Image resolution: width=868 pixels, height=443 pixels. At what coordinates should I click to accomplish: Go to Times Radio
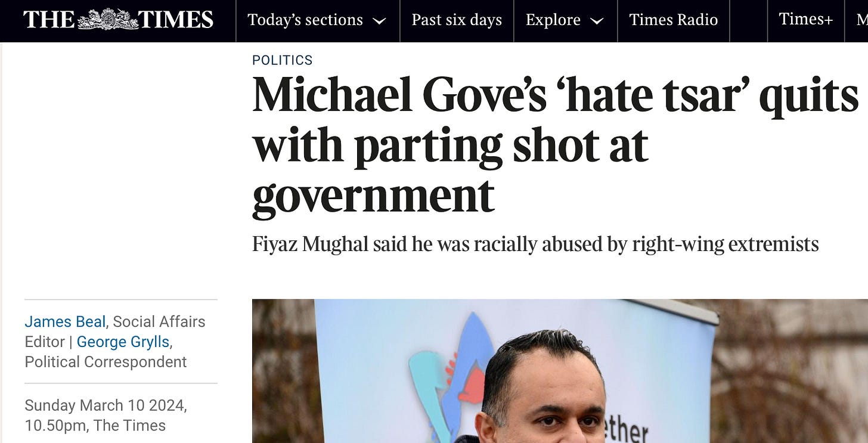pos(674,20)
